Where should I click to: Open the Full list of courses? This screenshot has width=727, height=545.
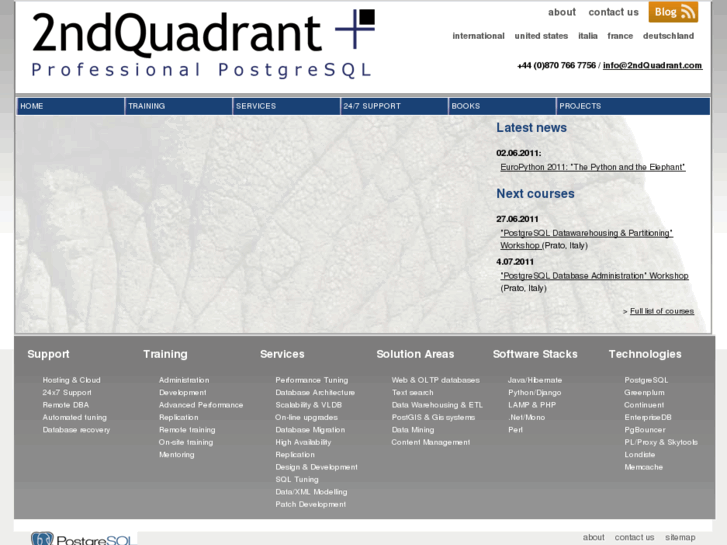tap(662, 311)
